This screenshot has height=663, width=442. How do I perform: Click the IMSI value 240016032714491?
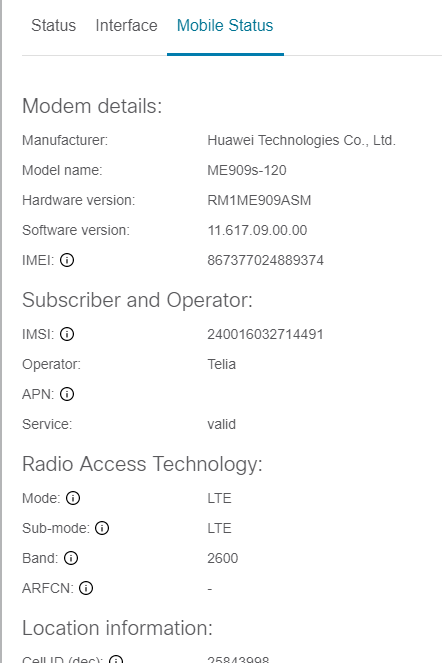pos(265,334)
